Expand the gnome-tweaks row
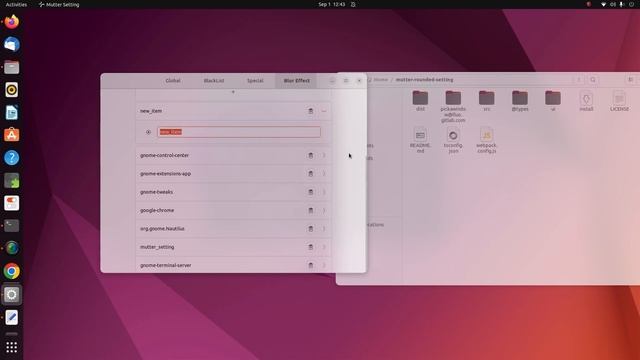 pyautogui.click(x=324, y=192)
